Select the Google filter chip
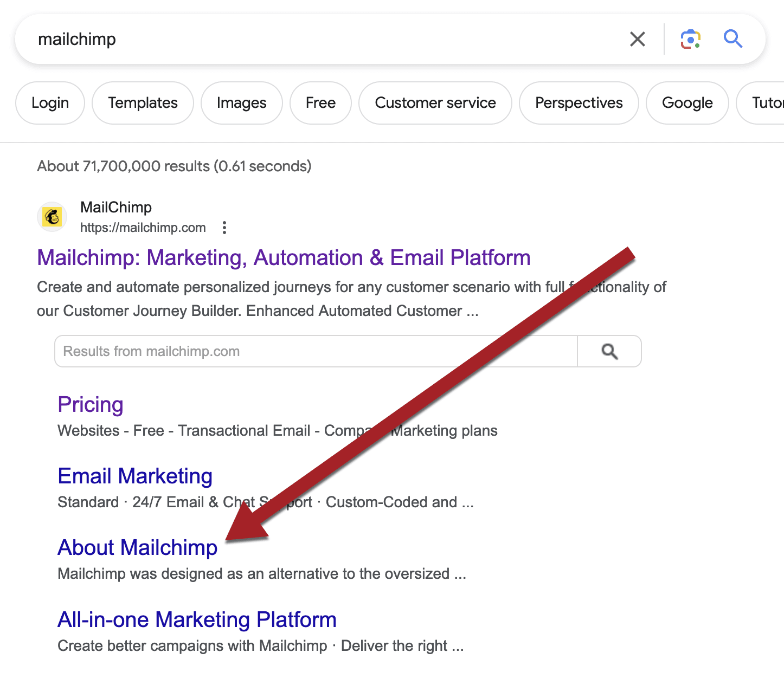Image resolution: width=784 pixels, height=685 pixels. (687, 102)
